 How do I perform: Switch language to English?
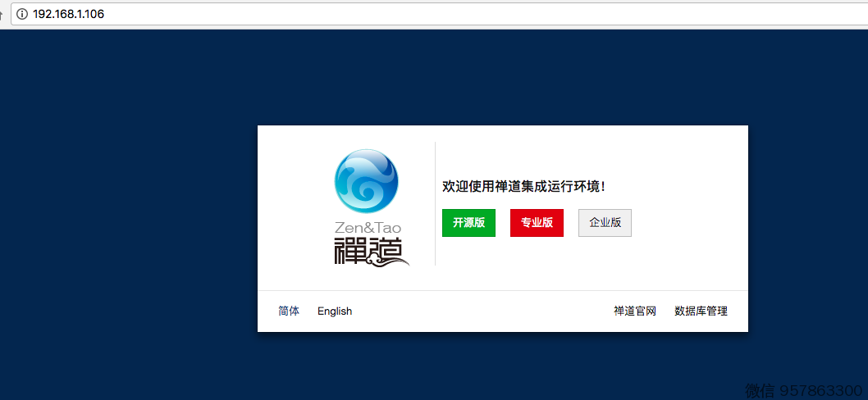tap(335, 311)
